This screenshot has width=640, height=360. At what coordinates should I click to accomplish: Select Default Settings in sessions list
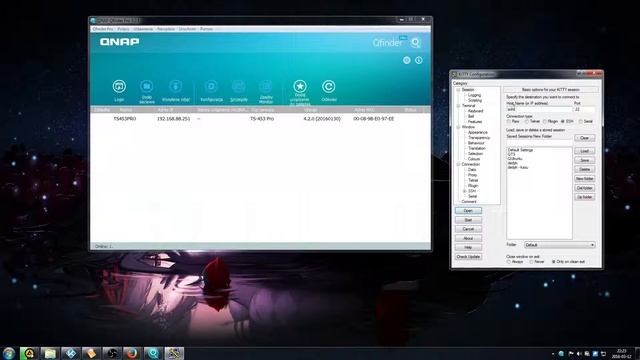tap(520, 150)
